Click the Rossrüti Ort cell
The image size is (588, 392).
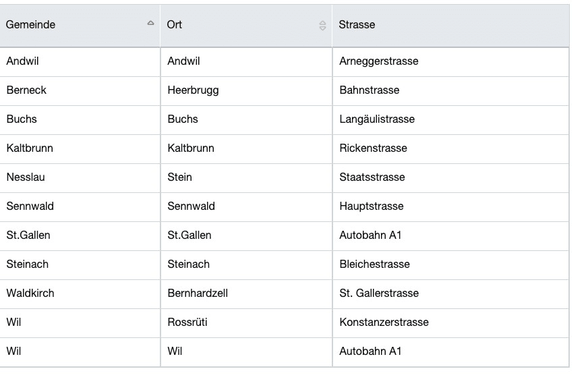tap(246, 323)
